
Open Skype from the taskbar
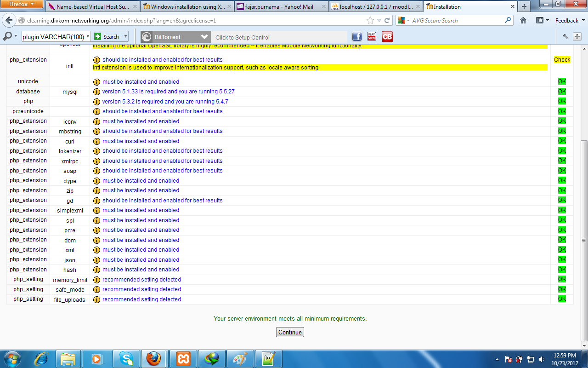click(x=126, y=358)
